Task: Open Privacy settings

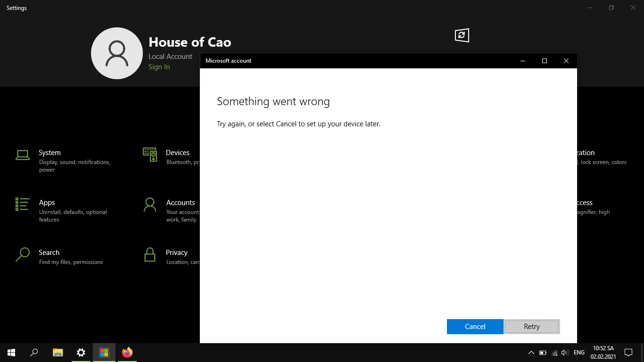Action: [177, 252]
